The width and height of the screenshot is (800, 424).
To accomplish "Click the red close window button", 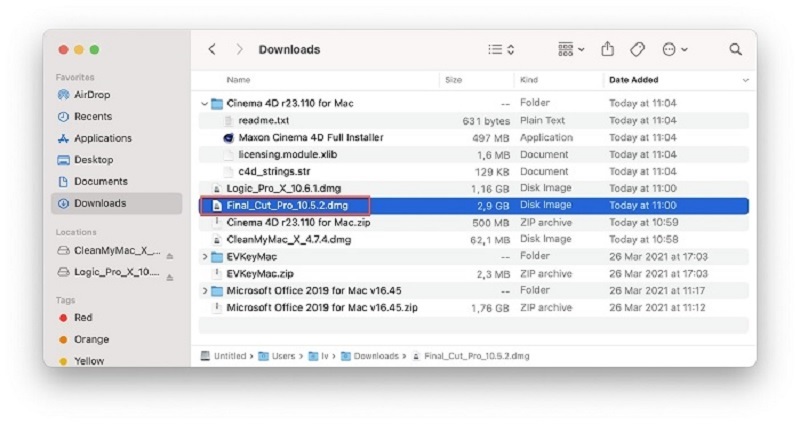I will point(63,49).
